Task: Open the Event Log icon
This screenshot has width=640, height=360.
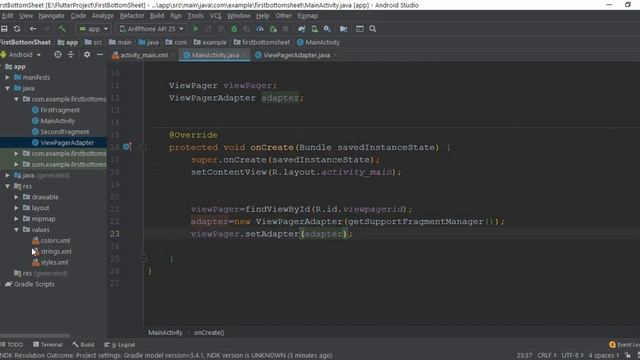Action: (x=612, y=345)
